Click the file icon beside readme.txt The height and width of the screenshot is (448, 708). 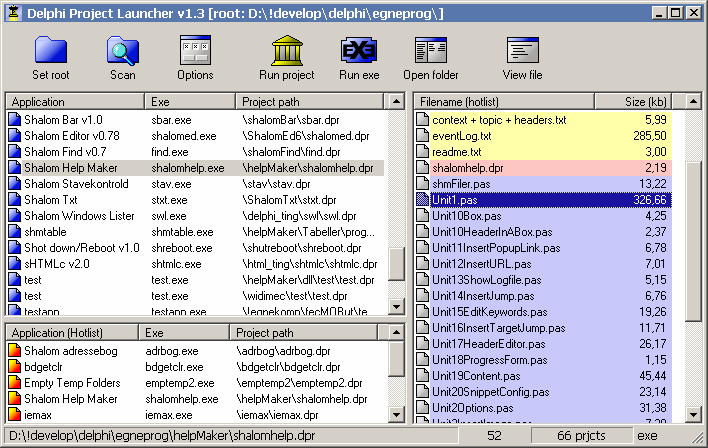click(422, 152)
